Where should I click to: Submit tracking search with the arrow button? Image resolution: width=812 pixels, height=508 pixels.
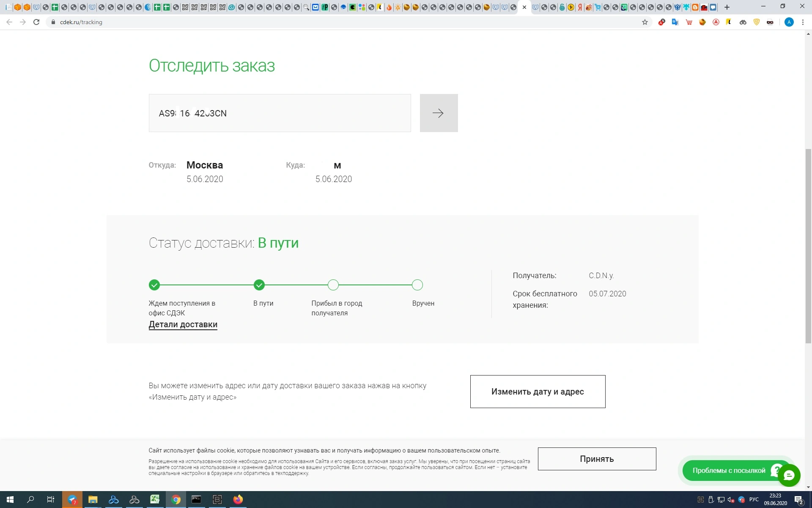(x=439, y=113)
